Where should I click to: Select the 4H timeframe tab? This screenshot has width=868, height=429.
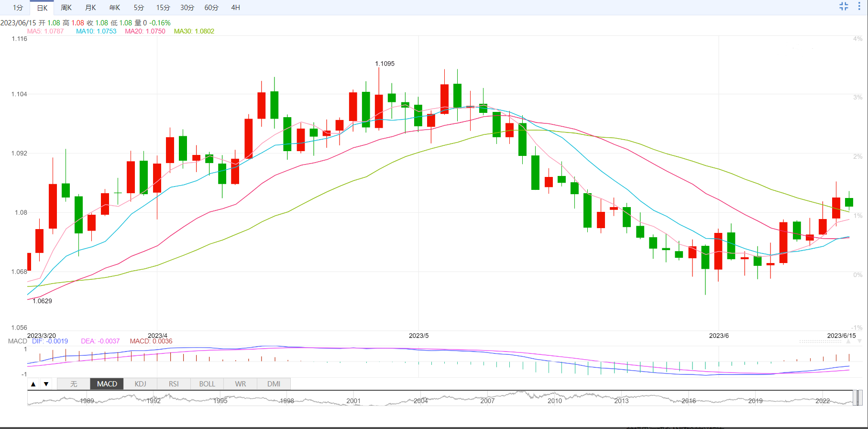coord(236,8)
